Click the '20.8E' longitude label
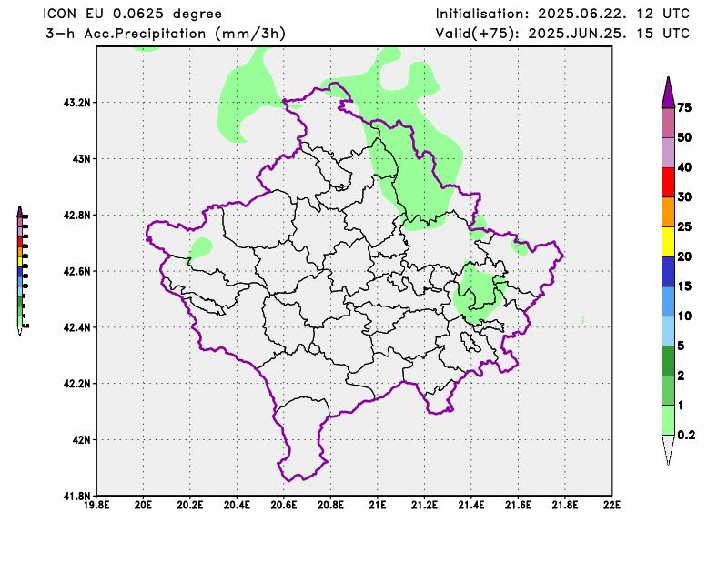 (x=330, y=505)
